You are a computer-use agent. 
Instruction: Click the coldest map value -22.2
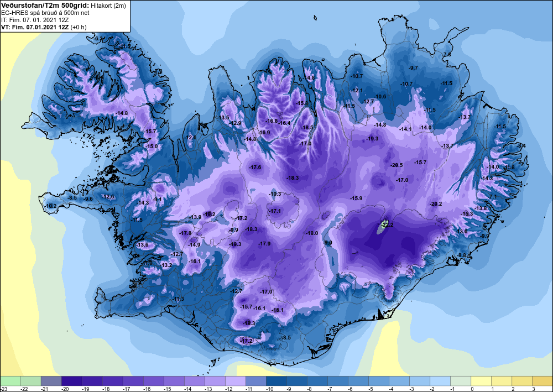387,225
